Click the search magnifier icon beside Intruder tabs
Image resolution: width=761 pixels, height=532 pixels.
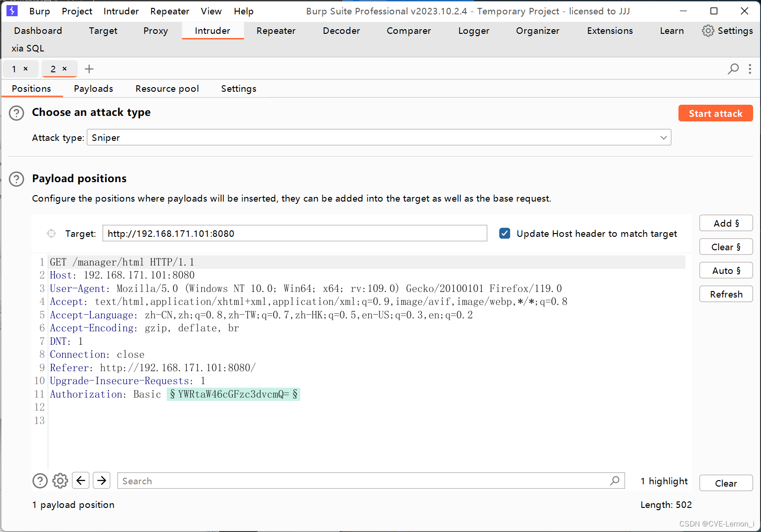733,69
